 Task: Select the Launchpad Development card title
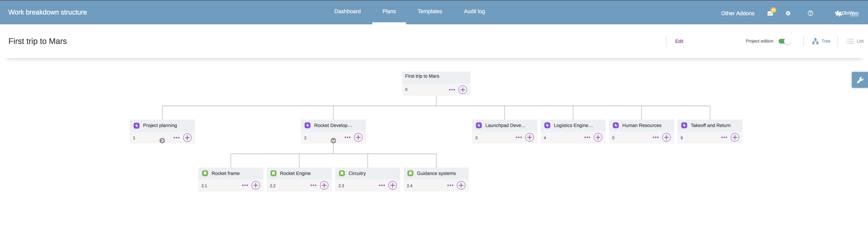pyautogui.click(x=505, y=125)
